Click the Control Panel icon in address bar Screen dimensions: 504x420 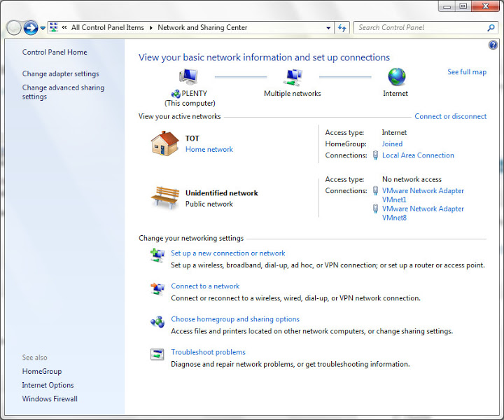(54, 27)
